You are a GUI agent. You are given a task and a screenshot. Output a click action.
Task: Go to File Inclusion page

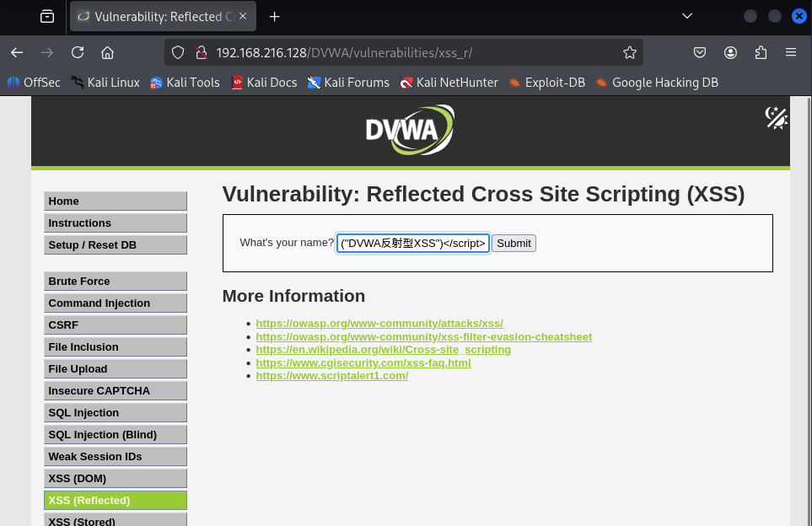click(x=116, y=346)
